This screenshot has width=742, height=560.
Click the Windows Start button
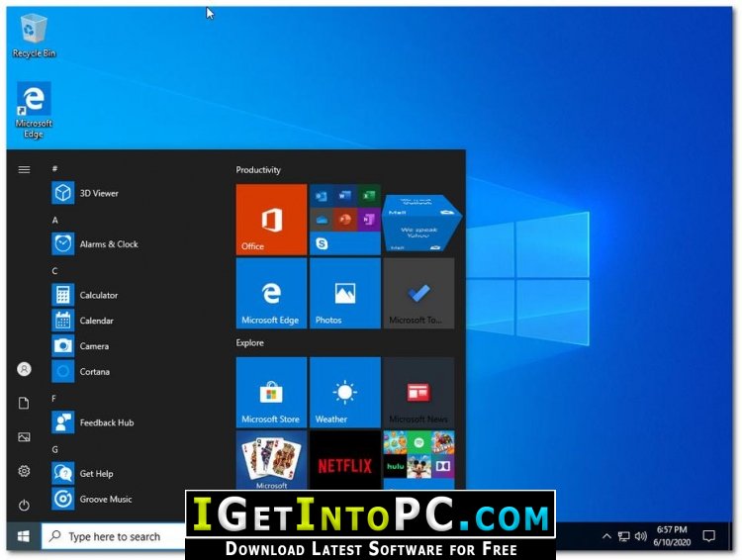pyautogui.click(x=24, y=536)
